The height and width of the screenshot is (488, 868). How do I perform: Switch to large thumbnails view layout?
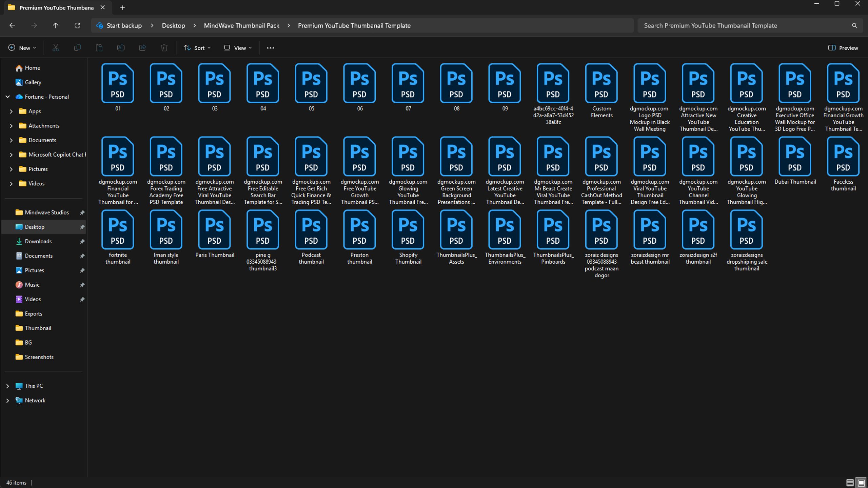pos(861,483)
